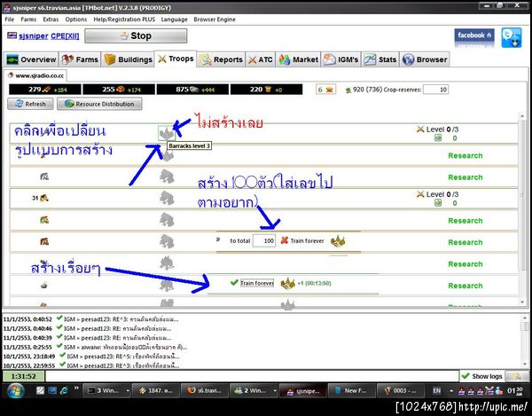
Task: Switch to the New F... taskbar window
Action: tap(352, 390)
